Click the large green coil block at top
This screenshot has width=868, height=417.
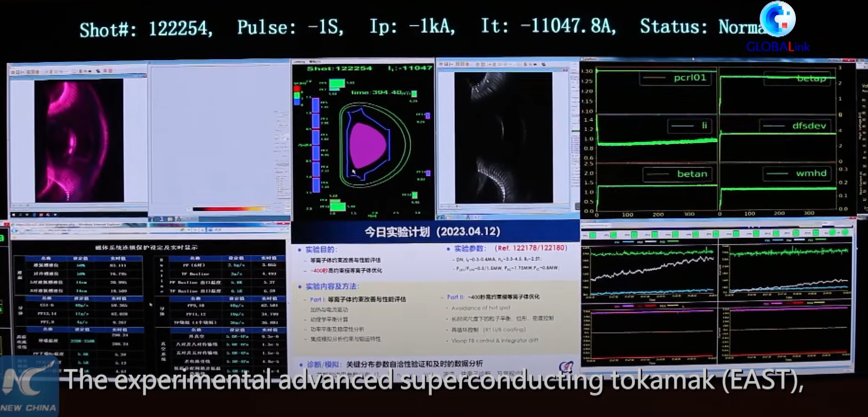point(337,84)
